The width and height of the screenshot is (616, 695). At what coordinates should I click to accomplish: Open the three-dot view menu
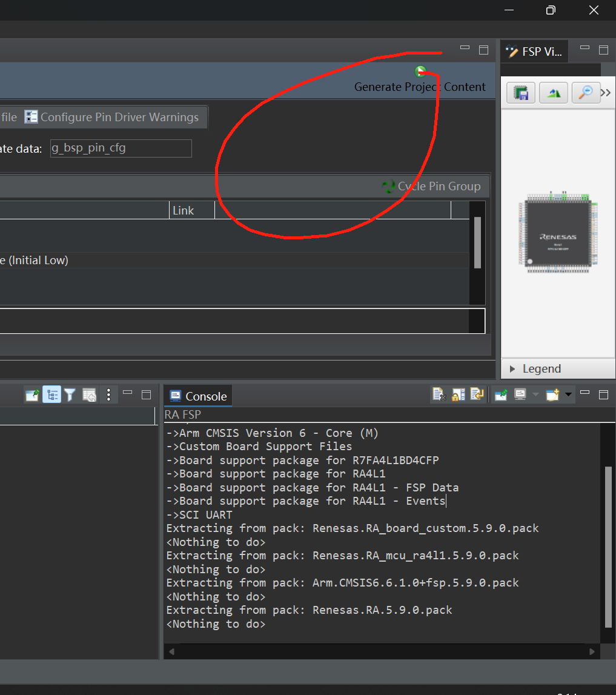point(108,394)
